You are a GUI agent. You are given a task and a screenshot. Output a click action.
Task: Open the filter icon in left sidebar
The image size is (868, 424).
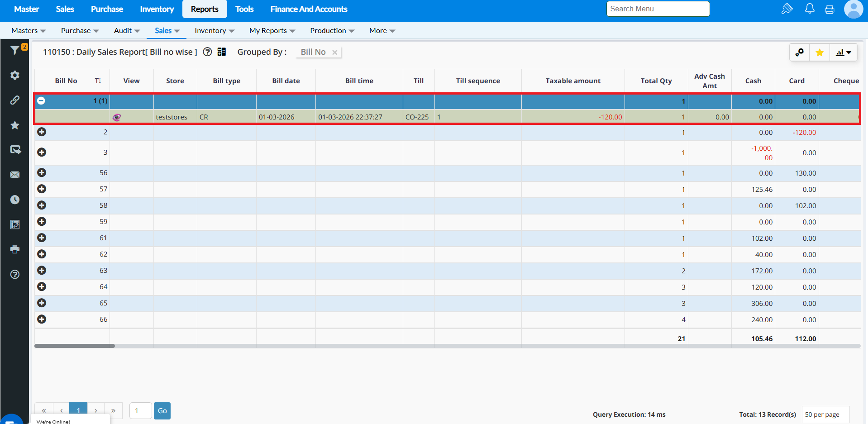tap(15, 50)
